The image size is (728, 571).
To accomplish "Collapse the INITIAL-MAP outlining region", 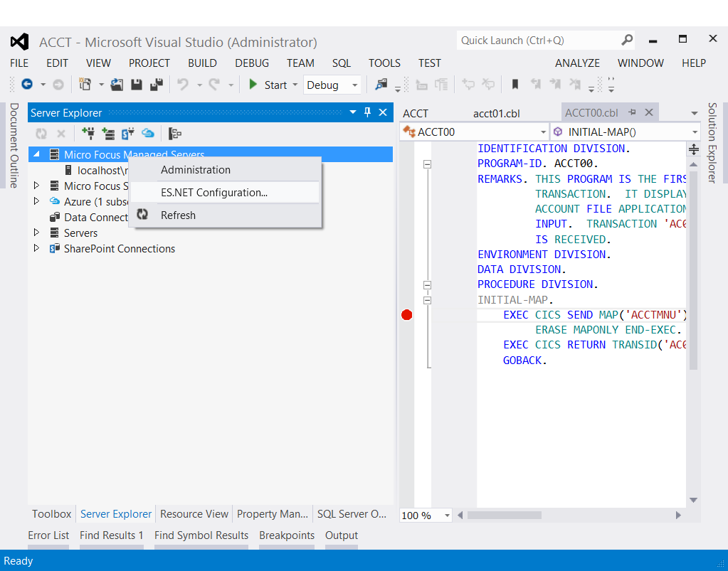I will click(x=428, y=300).
